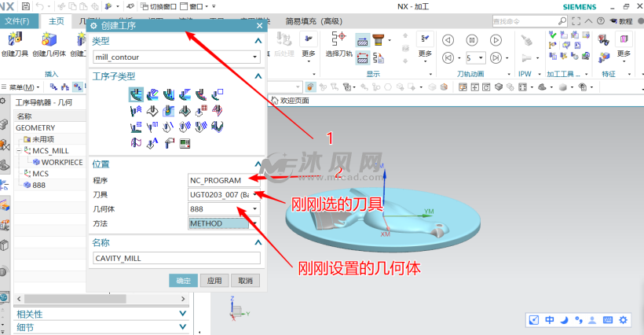
Task: Click the green check verify icon in machining tools
Action: click(x=553, y=35)
